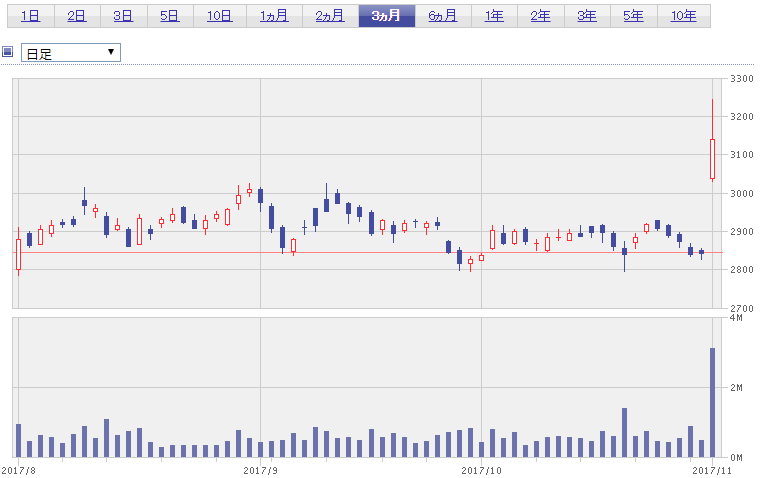Show the 1年 chart range

494,16
